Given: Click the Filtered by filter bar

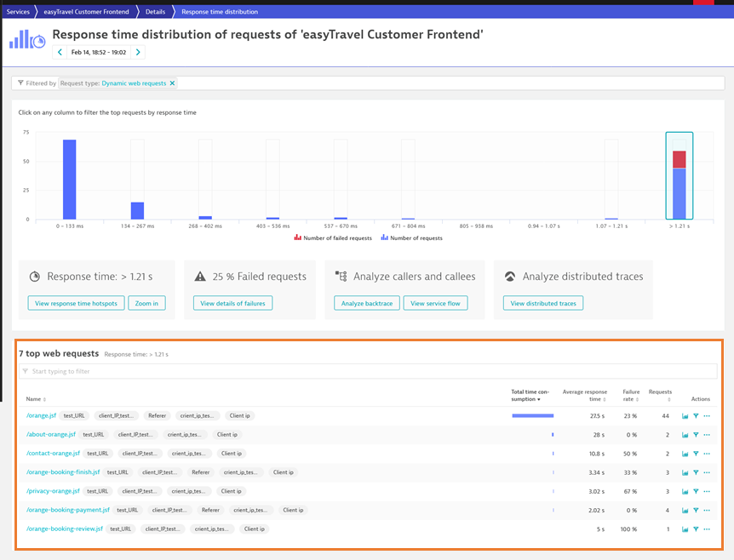Looking at the screenshot, I should pos(368,83).
